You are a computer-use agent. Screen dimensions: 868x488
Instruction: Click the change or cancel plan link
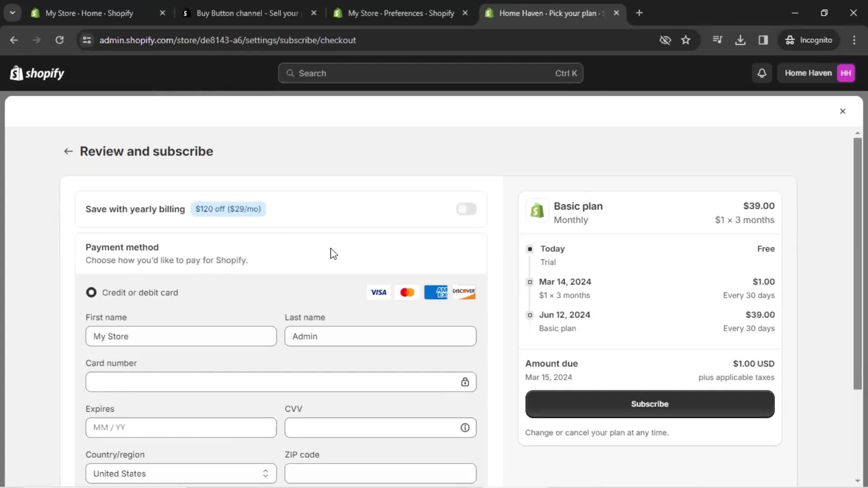tap(596, 432)
